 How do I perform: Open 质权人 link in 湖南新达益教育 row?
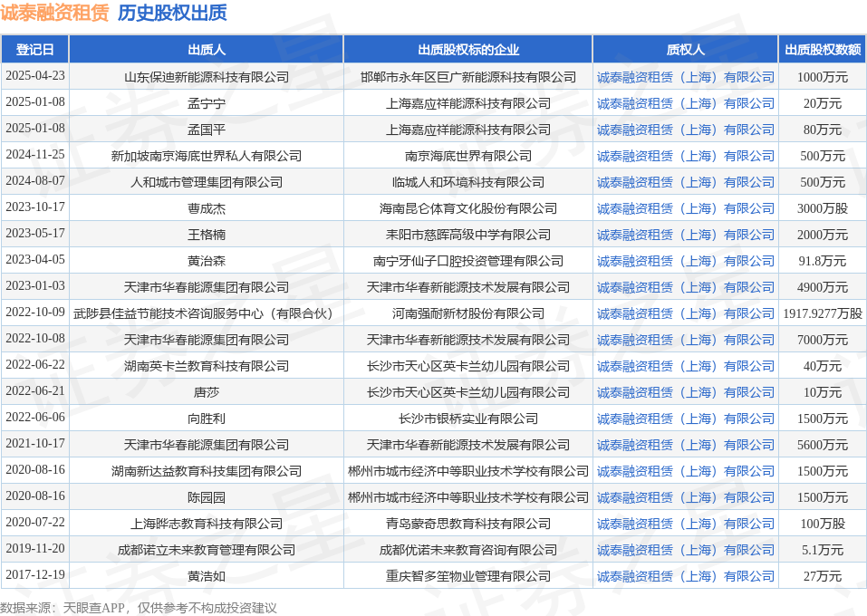[x=685, y=471]
